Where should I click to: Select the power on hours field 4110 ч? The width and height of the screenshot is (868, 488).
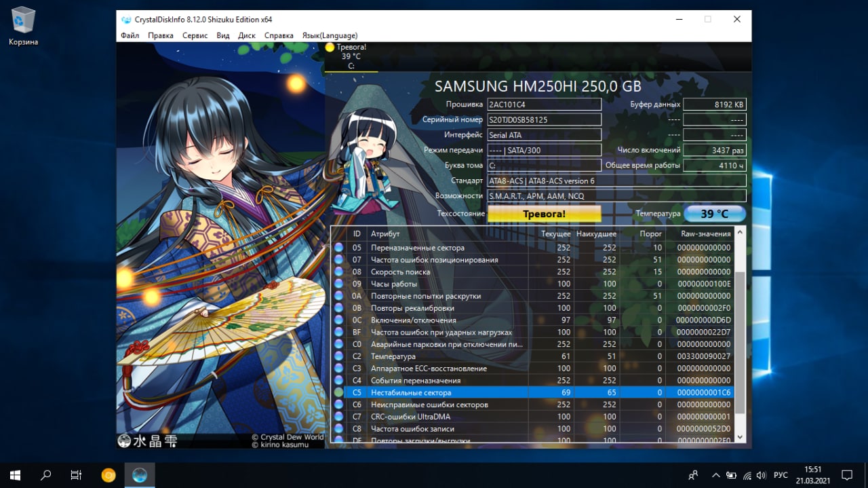[715, 165]
